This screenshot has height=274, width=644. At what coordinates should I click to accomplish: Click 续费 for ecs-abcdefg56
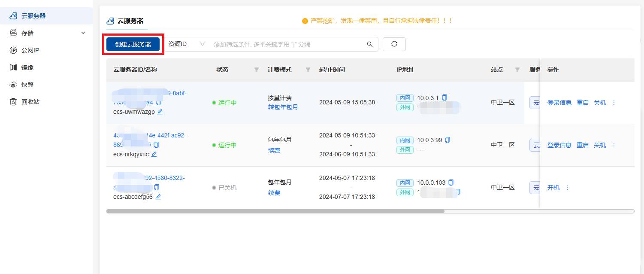coord(274,193)
